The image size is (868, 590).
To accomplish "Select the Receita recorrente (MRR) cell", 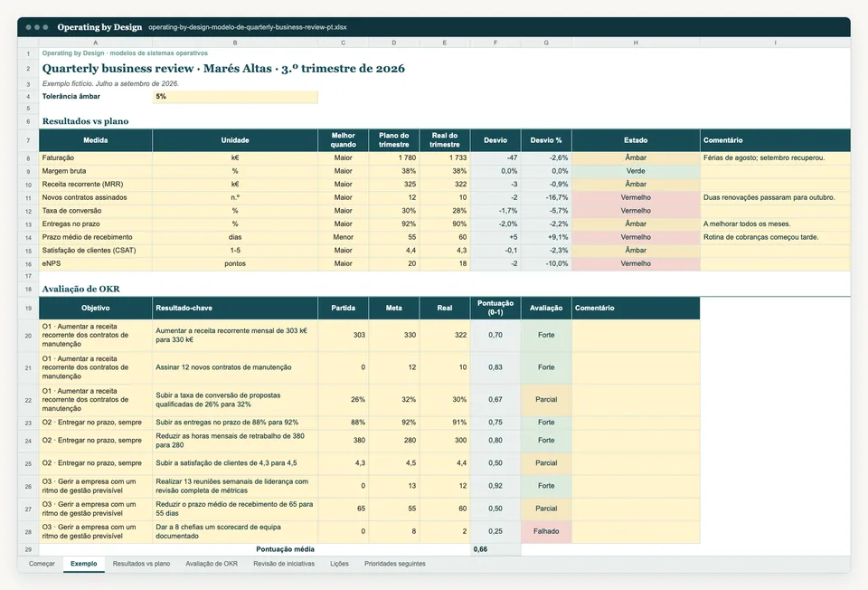I will (95, 185).
